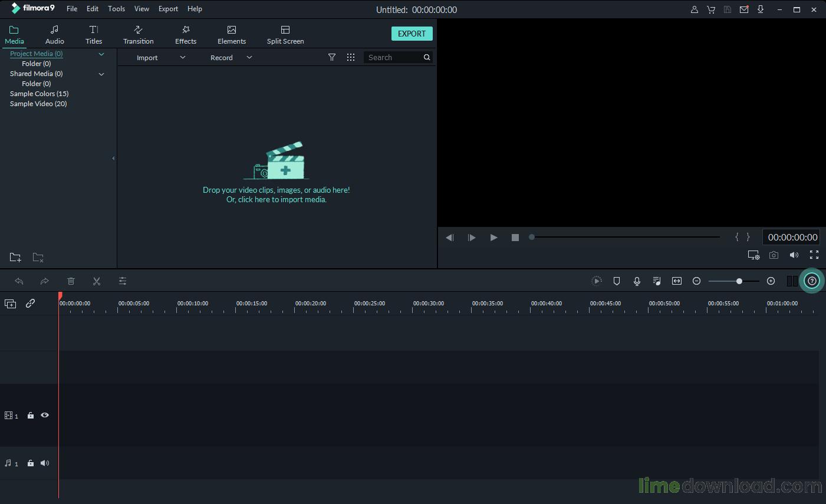The image size is (826, 504).
Task: Add a new media folder
Action: 15,258
